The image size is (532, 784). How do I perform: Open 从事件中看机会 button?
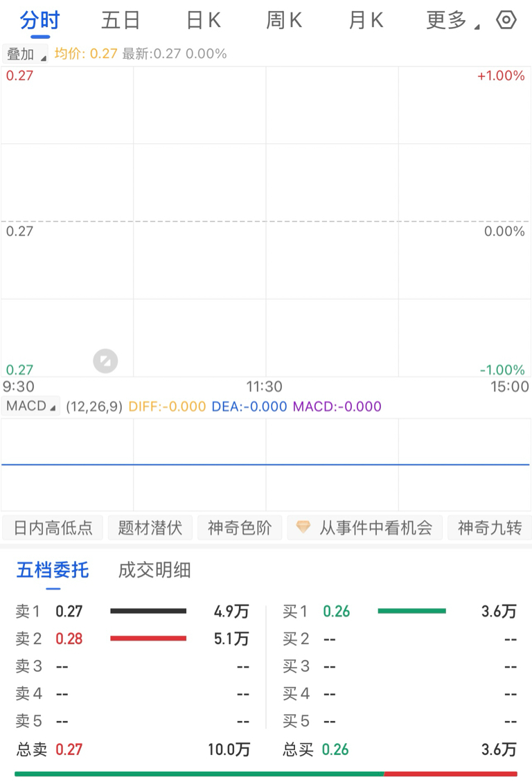(364, 528)
